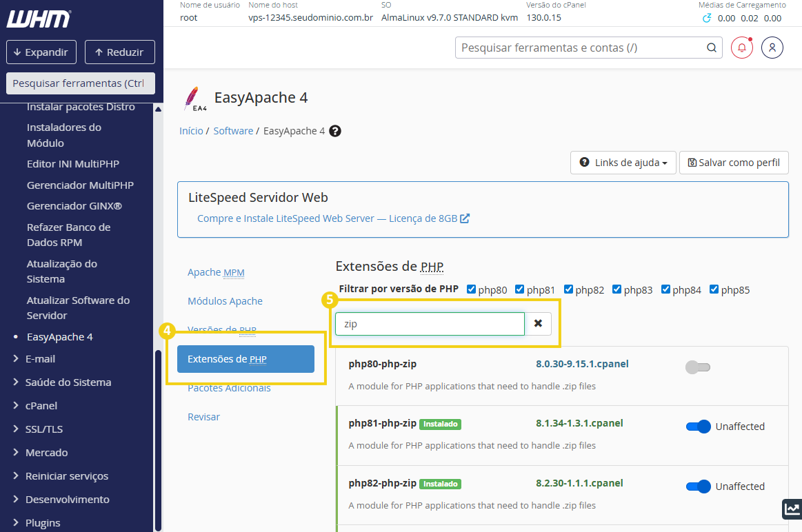The image size is (802, 532).
Task: Click the search magnifier icon
Action: pos(710,48)
